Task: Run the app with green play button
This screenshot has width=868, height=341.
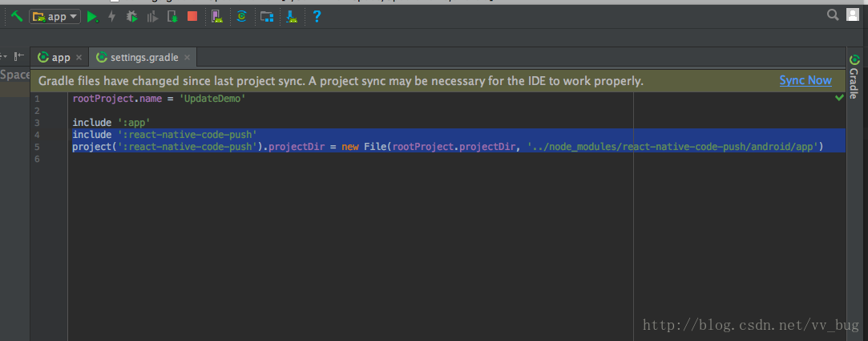Action: tap(92, 17)
